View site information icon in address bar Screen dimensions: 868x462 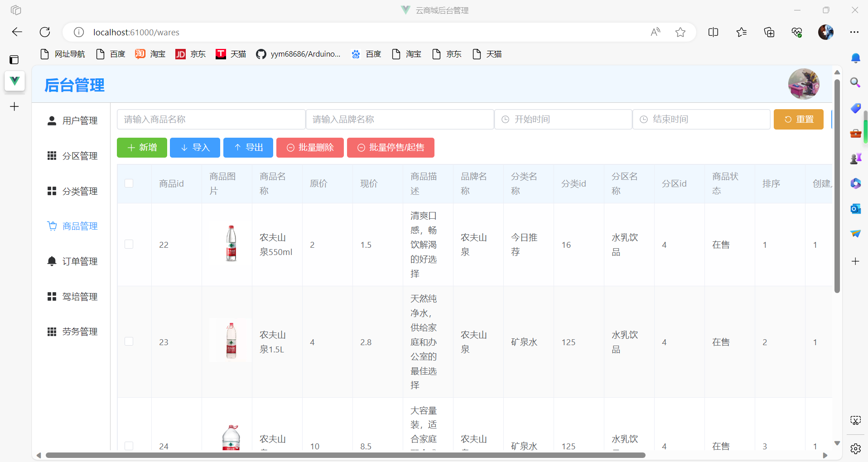tap(79, 32)
